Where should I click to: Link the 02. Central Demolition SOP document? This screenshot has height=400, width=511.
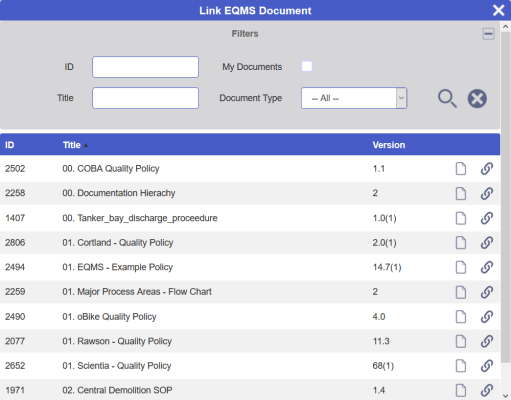(x=487, y=390)
